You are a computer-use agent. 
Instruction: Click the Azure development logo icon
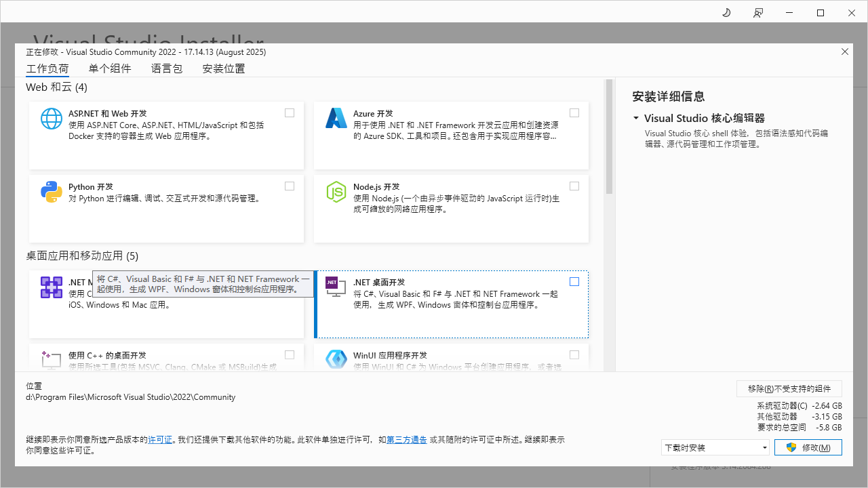pyautogui.click(x=336, y=119)
